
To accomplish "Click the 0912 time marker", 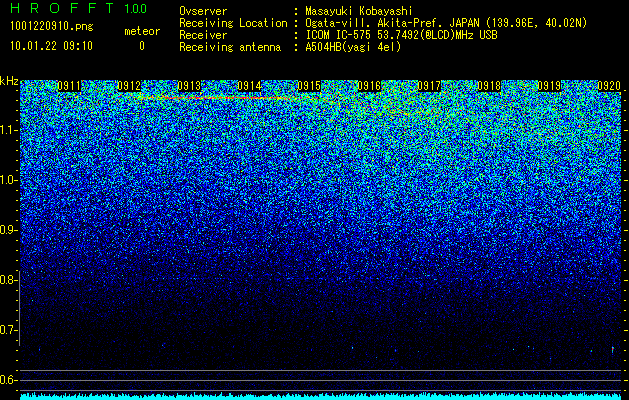I will click(x=129, y=86).
